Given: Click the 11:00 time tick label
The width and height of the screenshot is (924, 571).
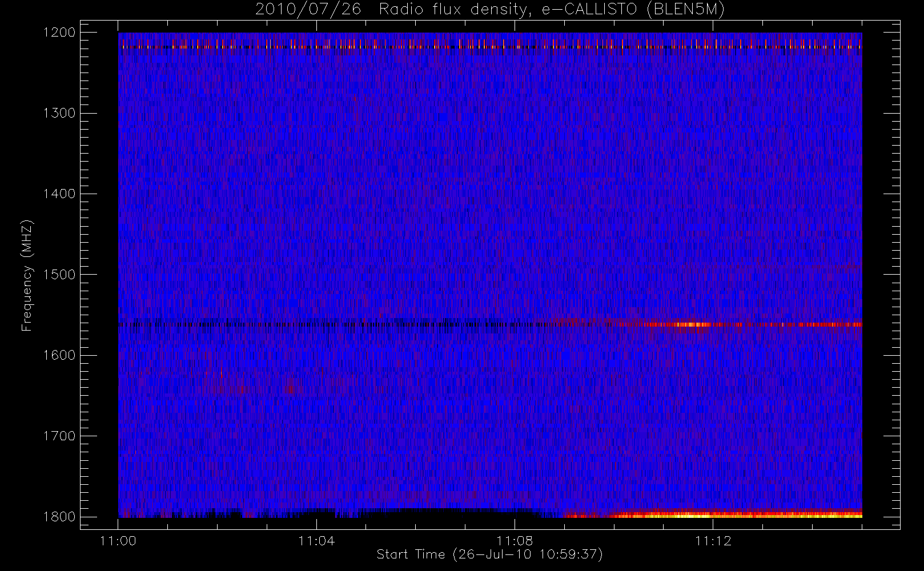Looking at the screenshot, I should 118,541.
